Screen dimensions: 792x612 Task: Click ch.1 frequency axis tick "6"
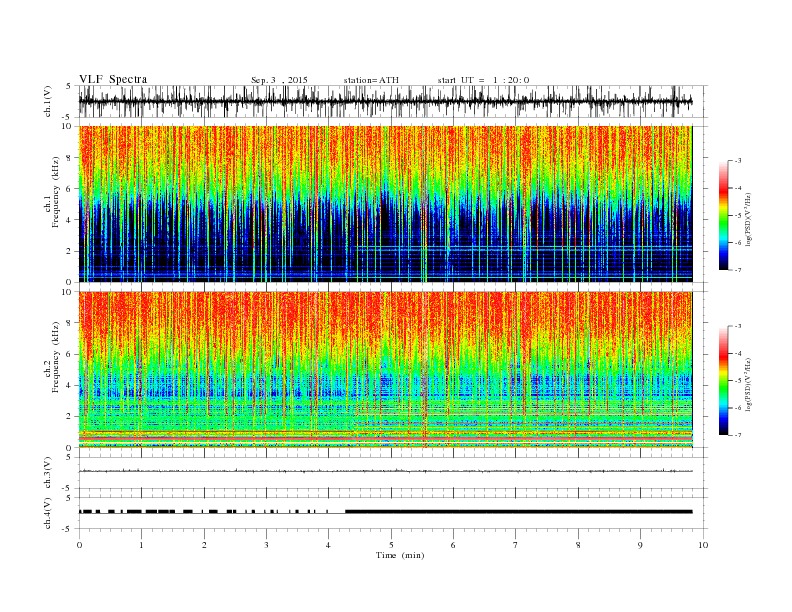click(x=69, y=189)
